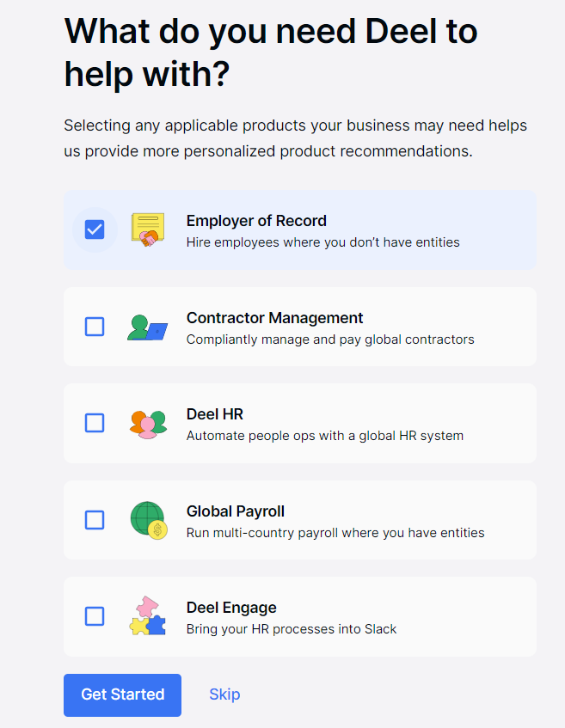Tick the Deel HR checkbox
Screen dimensions: 565x728
coord(95,423)
